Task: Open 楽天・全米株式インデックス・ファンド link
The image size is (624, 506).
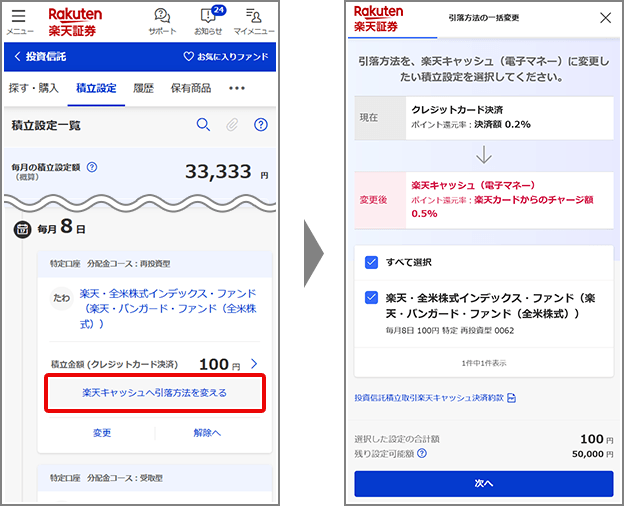Action: 168,309
